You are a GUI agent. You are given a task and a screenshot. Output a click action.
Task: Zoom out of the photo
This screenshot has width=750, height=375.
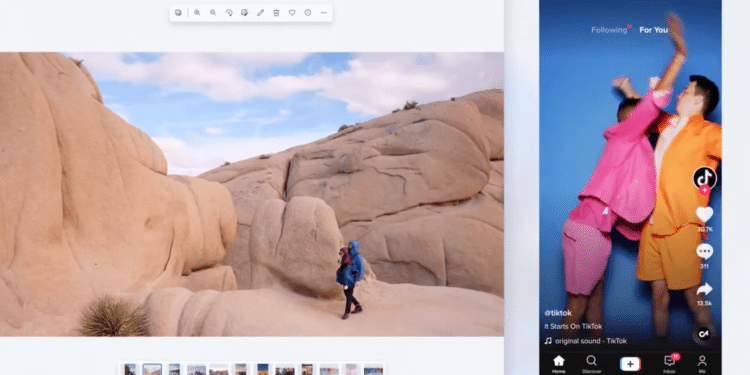point(213,13)
